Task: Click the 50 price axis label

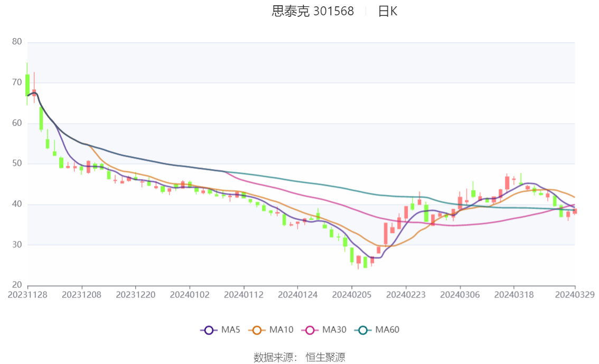Action: click(x=17, y=163)
